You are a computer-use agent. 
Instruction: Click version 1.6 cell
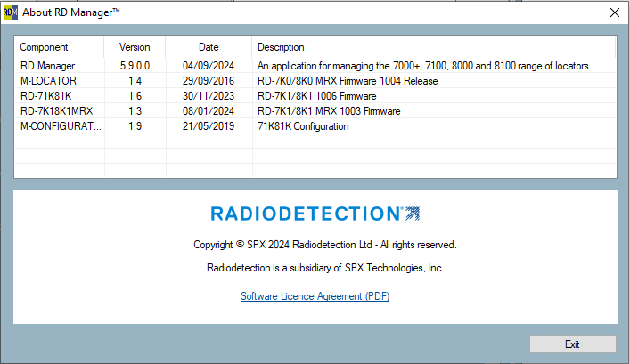135,96
